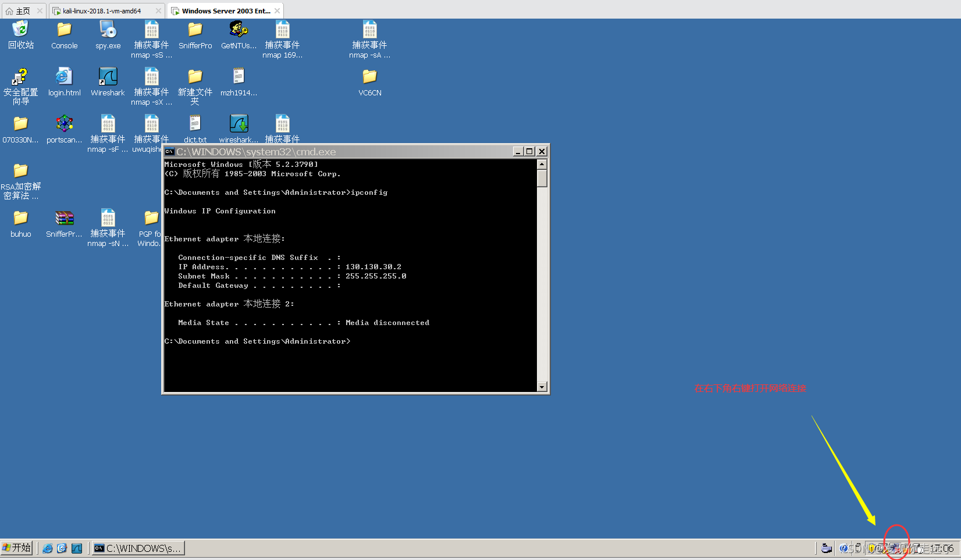This screenshot has height=560, width=961.
Task: Open the 回收站 recycle bin icon
Action: (21, 35)
